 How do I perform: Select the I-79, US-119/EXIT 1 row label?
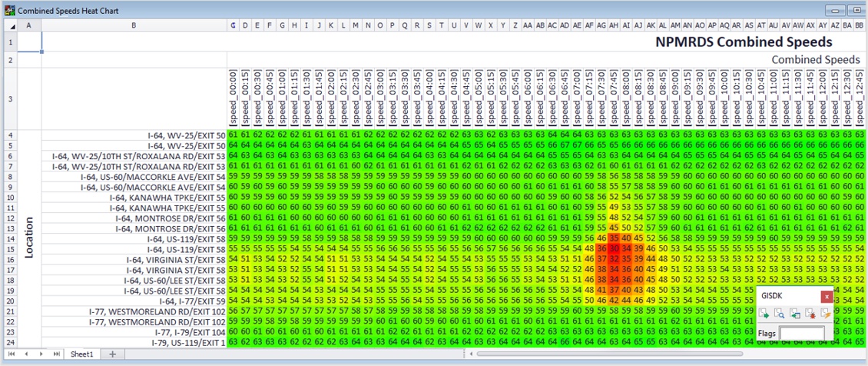point(134,343)
